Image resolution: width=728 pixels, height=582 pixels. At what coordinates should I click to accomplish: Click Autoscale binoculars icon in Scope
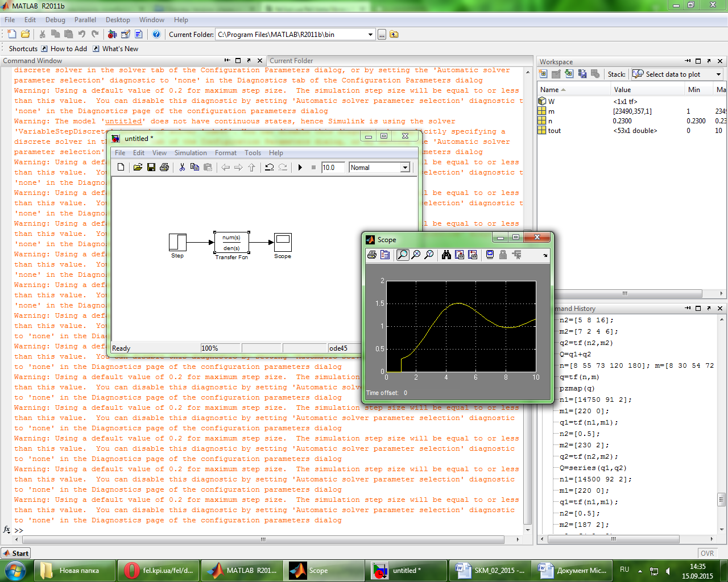point(446,255)
